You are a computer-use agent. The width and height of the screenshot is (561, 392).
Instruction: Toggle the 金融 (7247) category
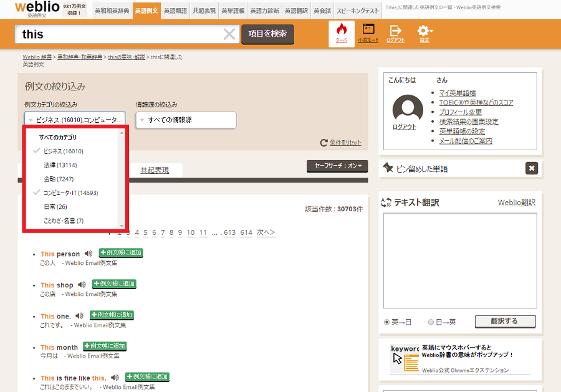click(x=59, y=179)
